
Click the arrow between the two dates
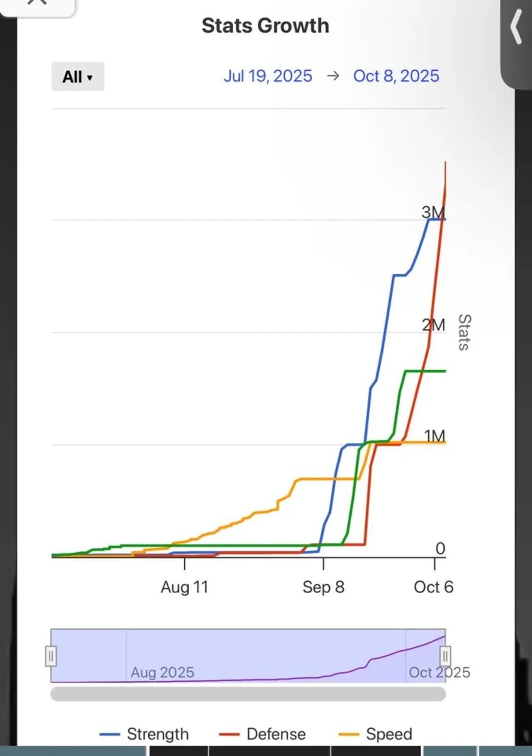point(333,76)
